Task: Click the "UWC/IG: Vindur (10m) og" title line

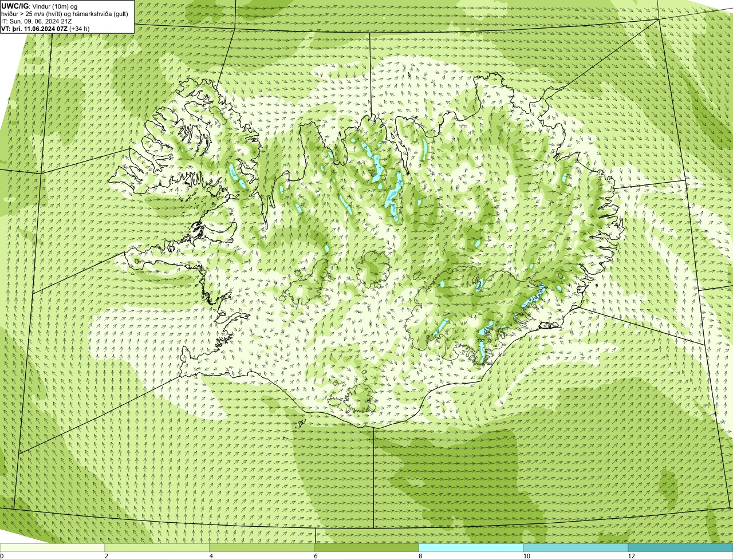Action: [40, 6]
